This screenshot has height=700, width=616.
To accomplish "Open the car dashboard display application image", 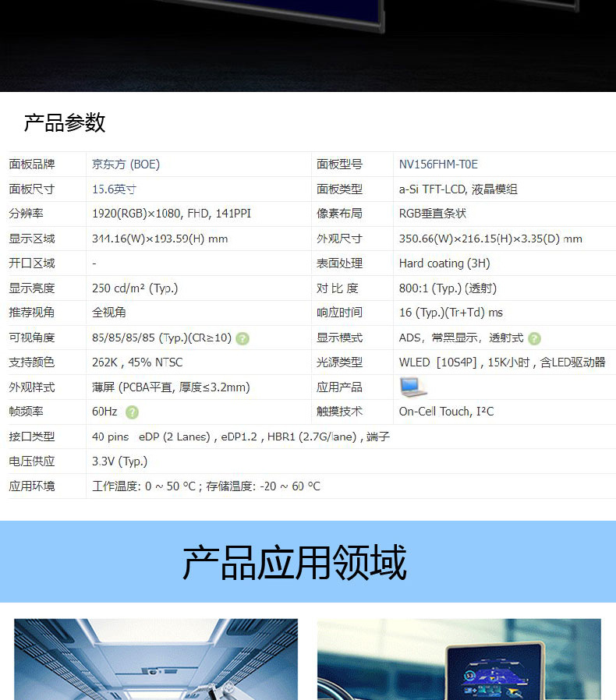I will (x=458, y=659).
